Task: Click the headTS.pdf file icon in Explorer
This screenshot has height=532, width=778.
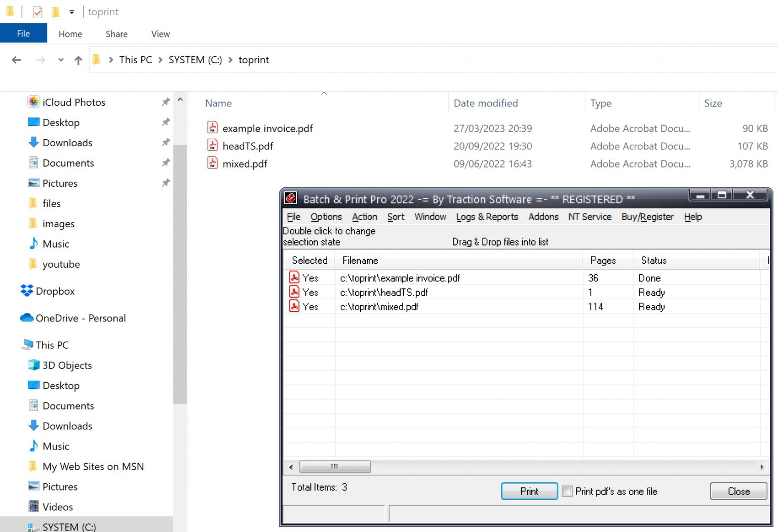Action: click(213, 145)
